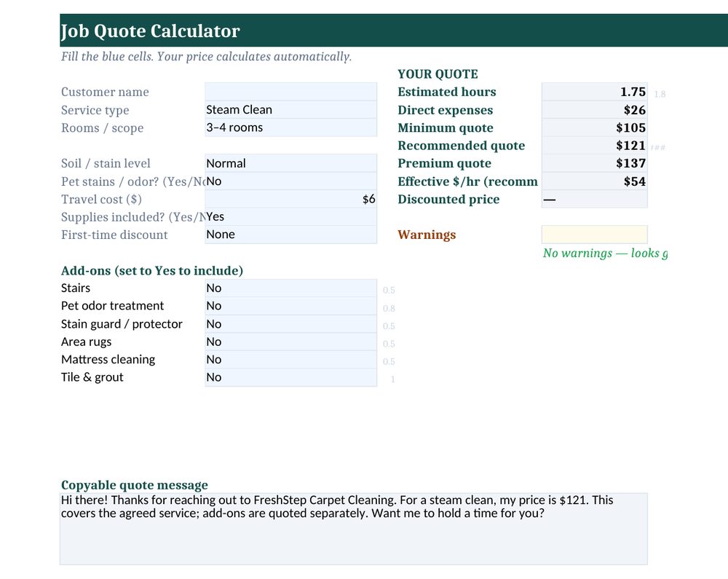Select the Effective $/hr value $54
The image size is (728, 579).
point(594,181)
